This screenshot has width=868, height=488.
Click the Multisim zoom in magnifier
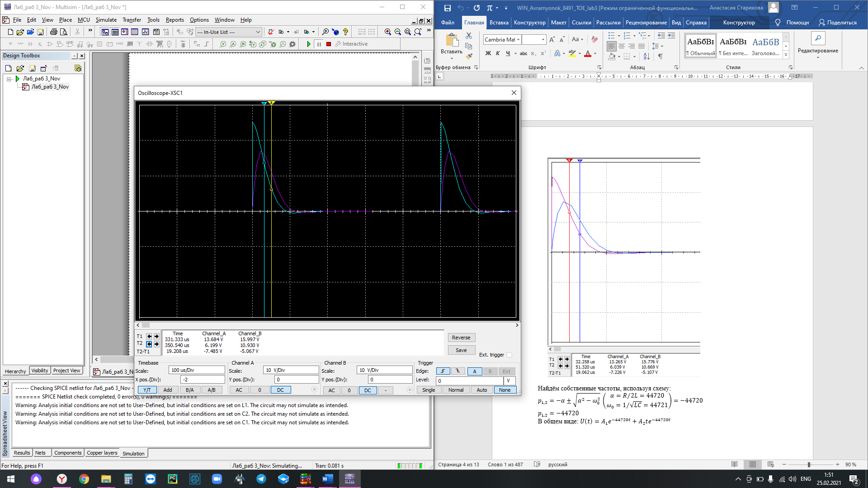[x=387, y=32]
